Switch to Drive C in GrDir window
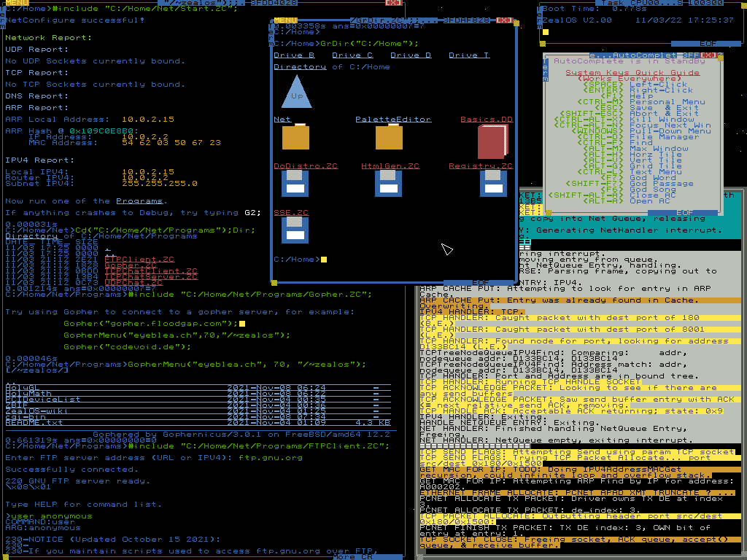This screenshot has height=560, width=747. (x=352, y=55)
